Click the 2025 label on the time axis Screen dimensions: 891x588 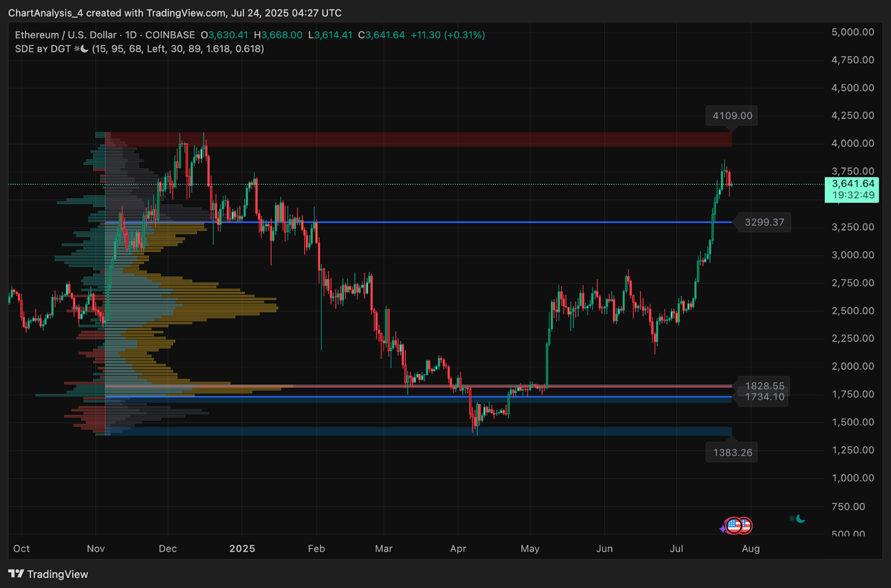coord(242,548)
